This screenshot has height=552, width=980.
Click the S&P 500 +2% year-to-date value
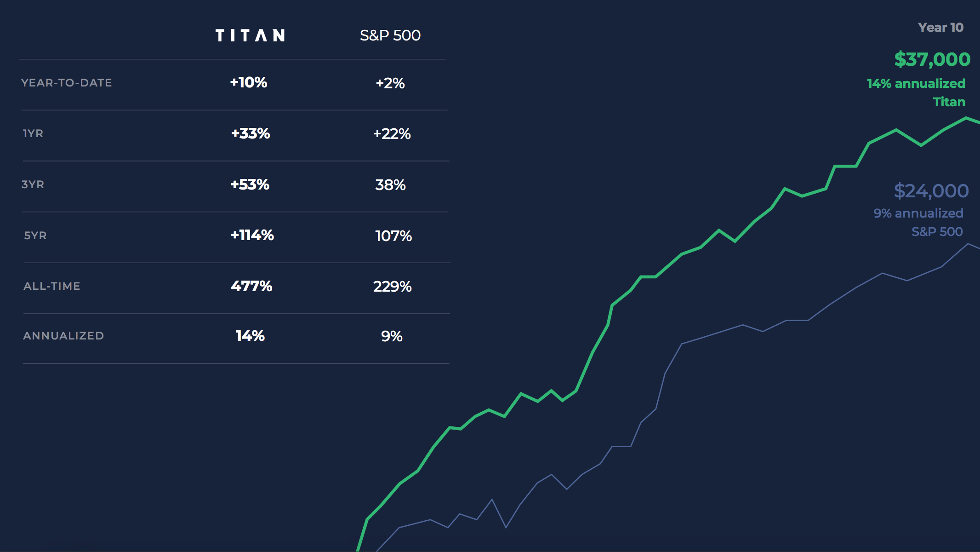[x=390, y=83]
